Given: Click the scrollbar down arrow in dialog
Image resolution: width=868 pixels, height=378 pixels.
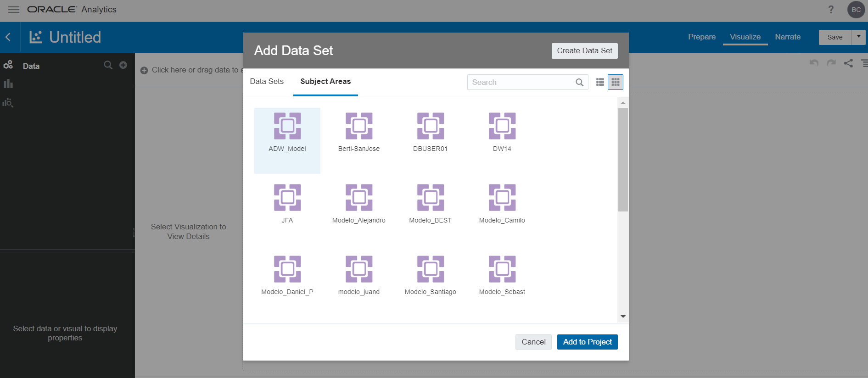Looking at the screenshot, I should 623,316.
